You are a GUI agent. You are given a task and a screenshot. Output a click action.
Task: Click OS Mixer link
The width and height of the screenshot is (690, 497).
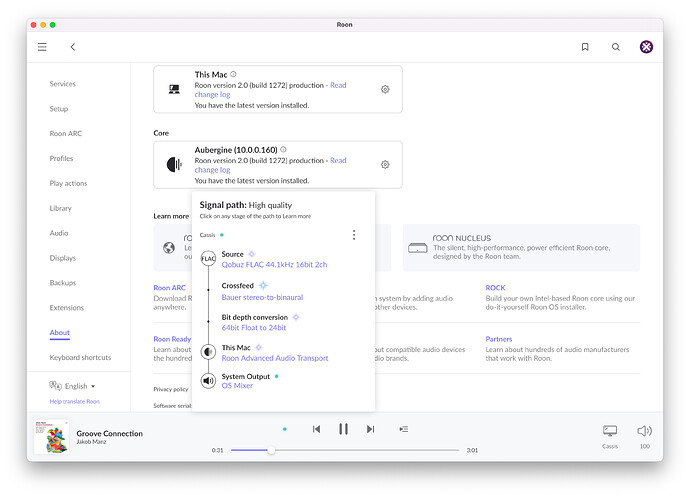(x=237, y=386)
